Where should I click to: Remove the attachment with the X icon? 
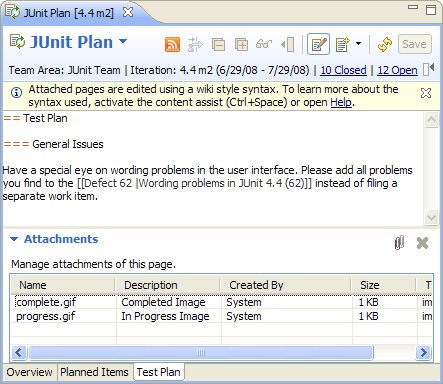(x=422, y=243)
